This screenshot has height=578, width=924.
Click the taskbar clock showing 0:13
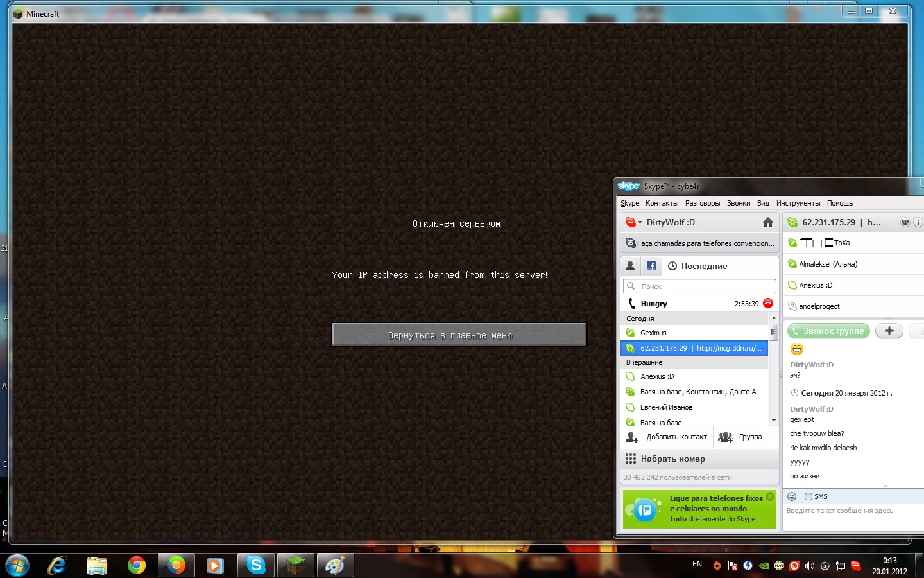pos(889,566)
